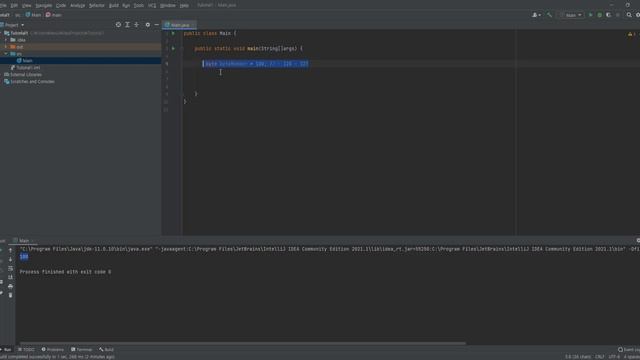Open the Refactor menu

coord(97,5)
